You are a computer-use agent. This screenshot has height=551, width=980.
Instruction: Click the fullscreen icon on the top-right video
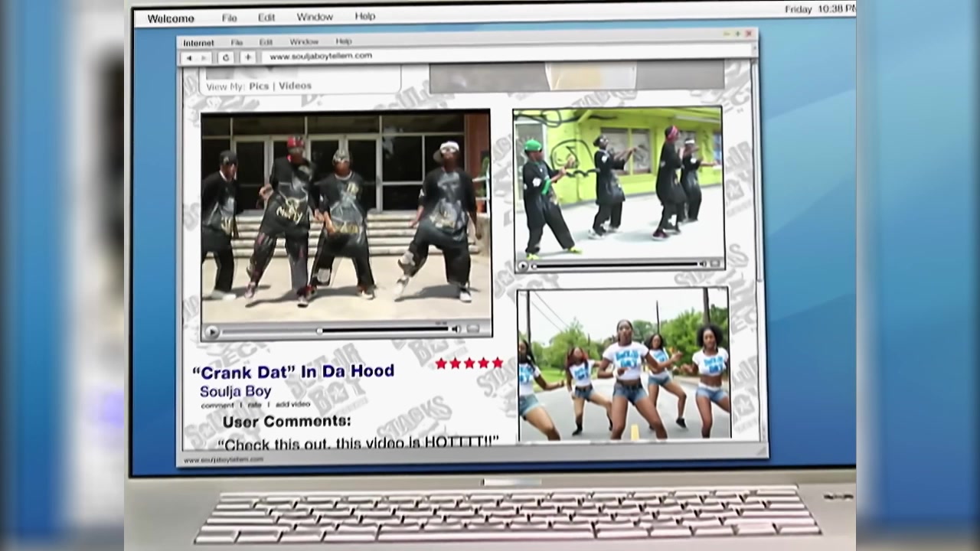point(715,264)
